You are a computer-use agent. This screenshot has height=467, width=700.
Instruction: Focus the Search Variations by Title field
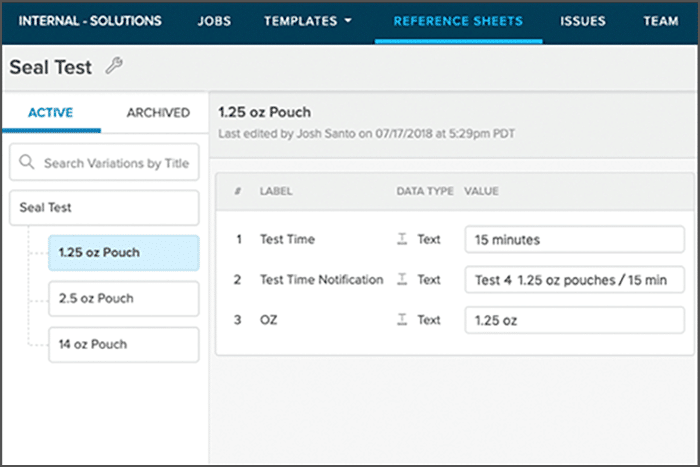pos(104,162)
